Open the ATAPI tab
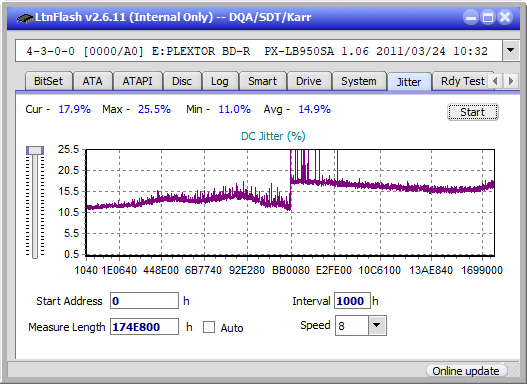The image size is (527, 384). click(x=137, y=81)
